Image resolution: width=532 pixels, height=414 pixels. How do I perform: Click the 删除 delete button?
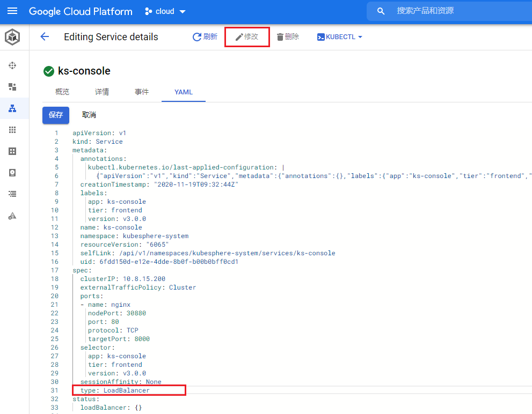(288, 36)
